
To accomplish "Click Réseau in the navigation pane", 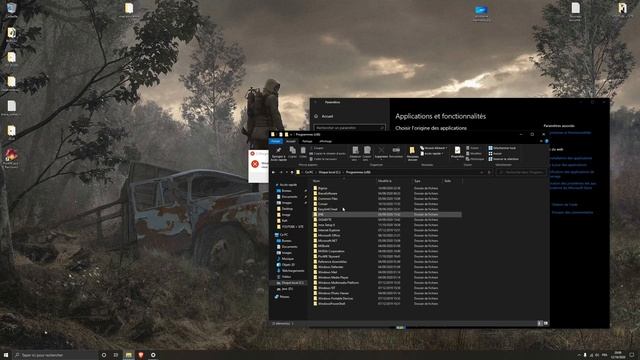I will (284, 297).
